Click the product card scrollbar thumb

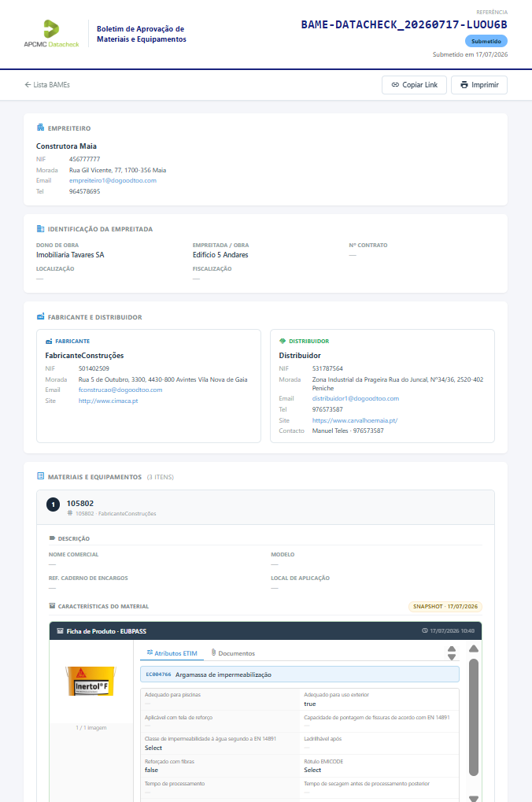pos(474,717)
